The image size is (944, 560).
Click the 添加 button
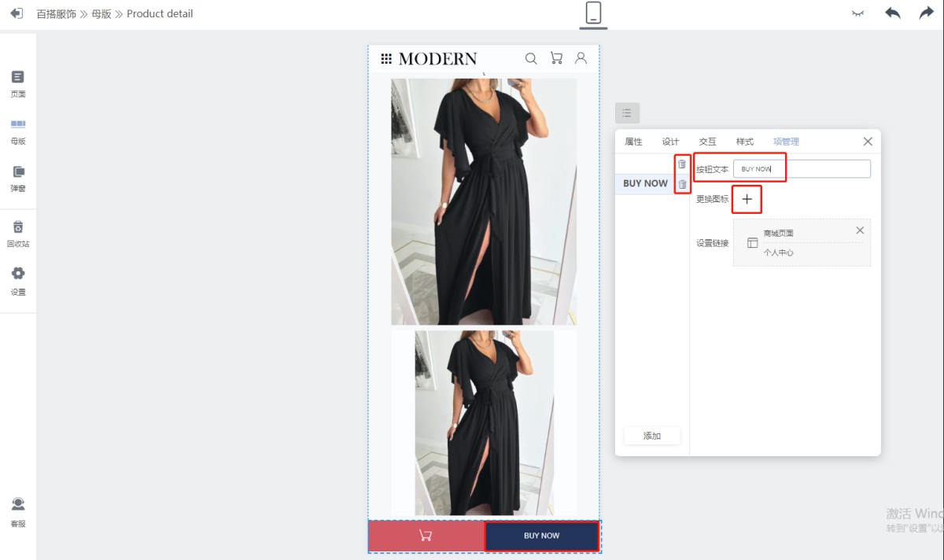click(651, 436)
